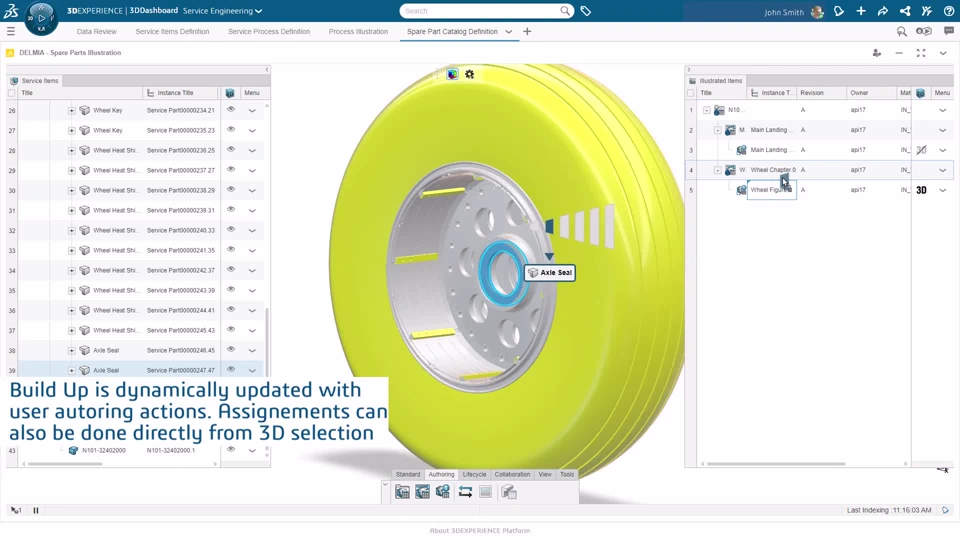Click the grey rectangle icon in Authoring toolbar

coord(486,492)
